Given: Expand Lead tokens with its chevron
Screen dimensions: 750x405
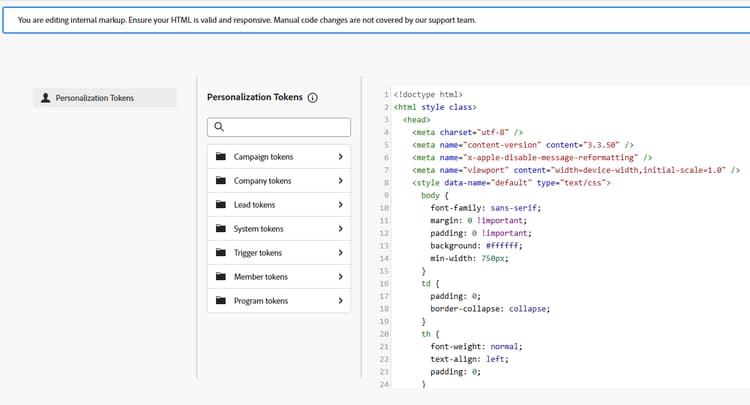Looking at the screenshot, I should coord(340,205).
